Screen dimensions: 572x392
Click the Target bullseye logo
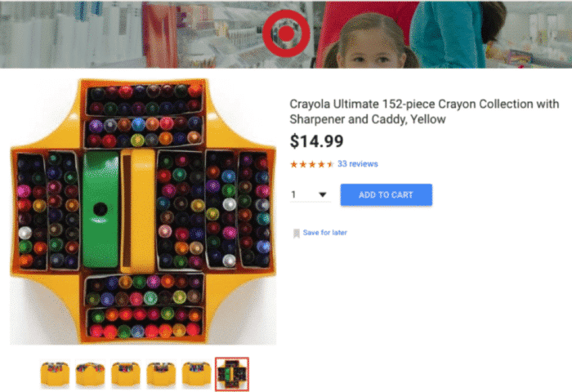pos(286,33)
